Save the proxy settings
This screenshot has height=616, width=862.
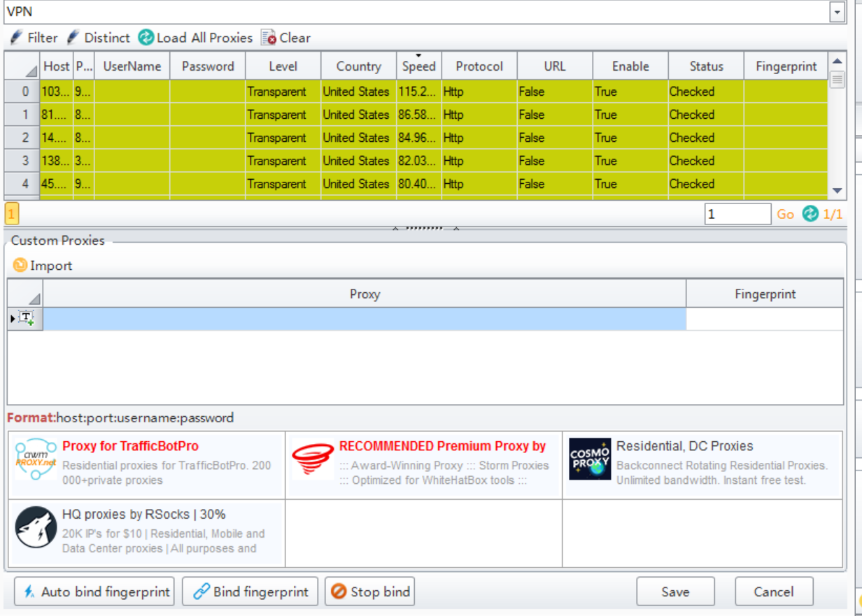coord(675,592)
